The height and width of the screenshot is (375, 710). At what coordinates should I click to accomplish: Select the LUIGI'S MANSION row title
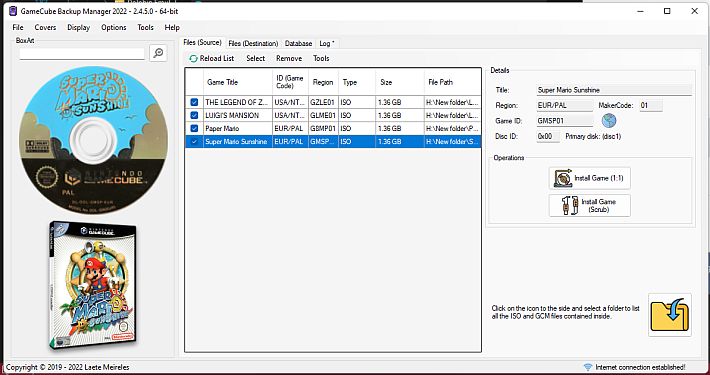(232, 115)
